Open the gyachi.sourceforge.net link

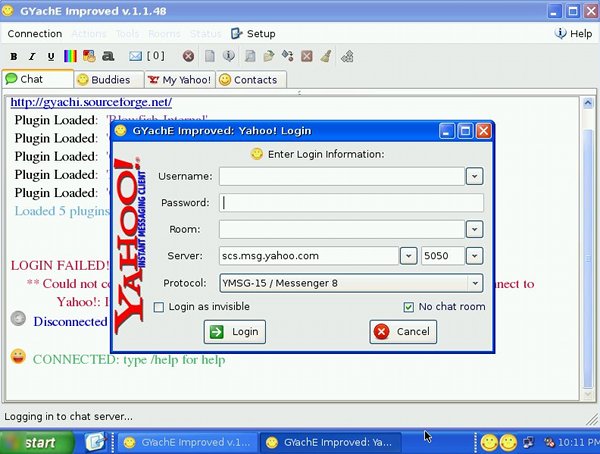click(91, 102)
